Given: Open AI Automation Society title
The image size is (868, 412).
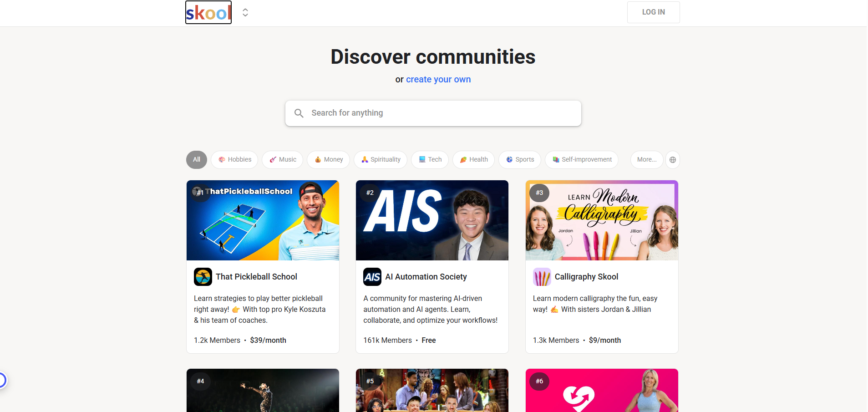Looking at the screenshot, I should tap(426, 277).
